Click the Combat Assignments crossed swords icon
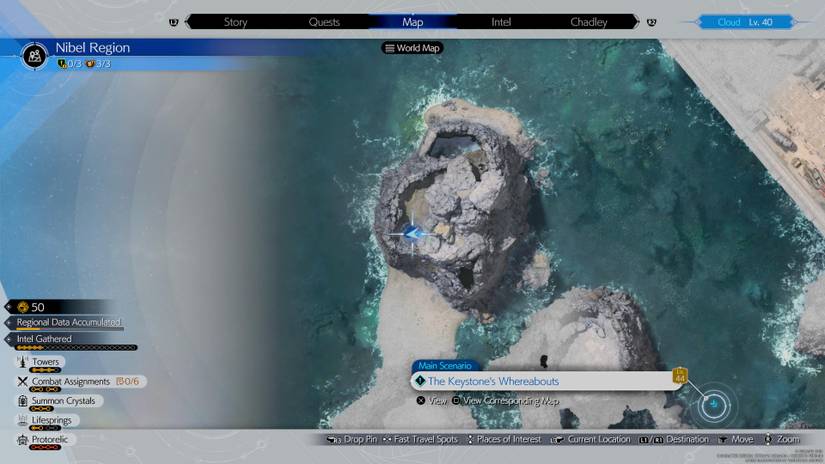This screenshot has height=464, width=825. pos(22,381)
